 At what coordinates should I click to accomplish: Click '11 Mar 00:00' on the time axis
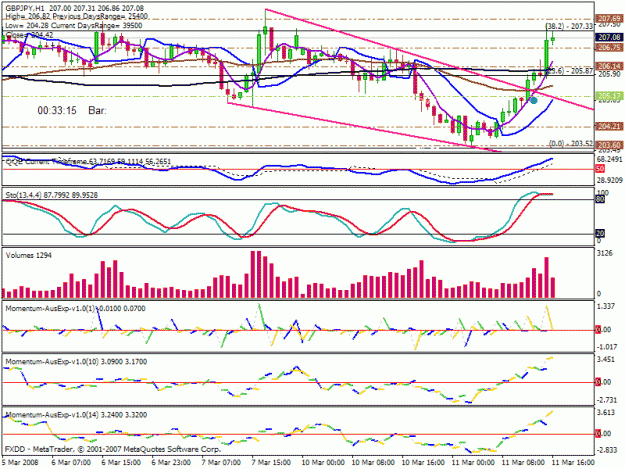click(473, 463)
